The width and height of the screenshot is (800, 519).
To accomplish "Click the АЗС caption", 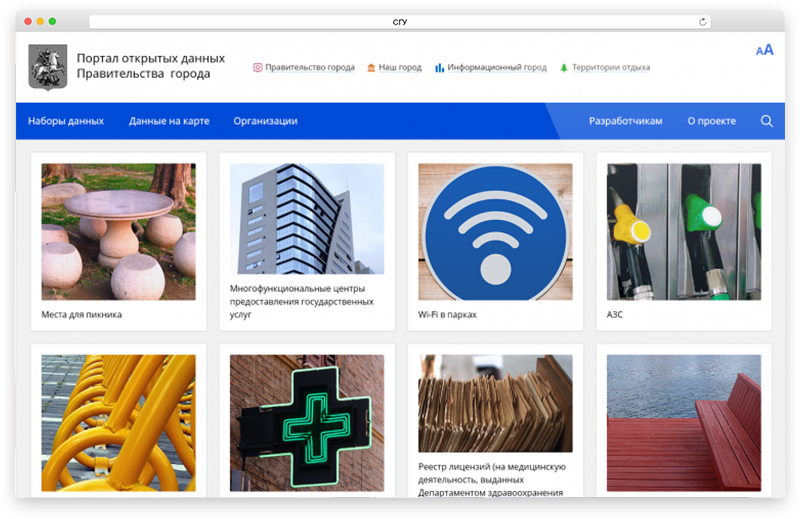I will [x=614, y=314].
